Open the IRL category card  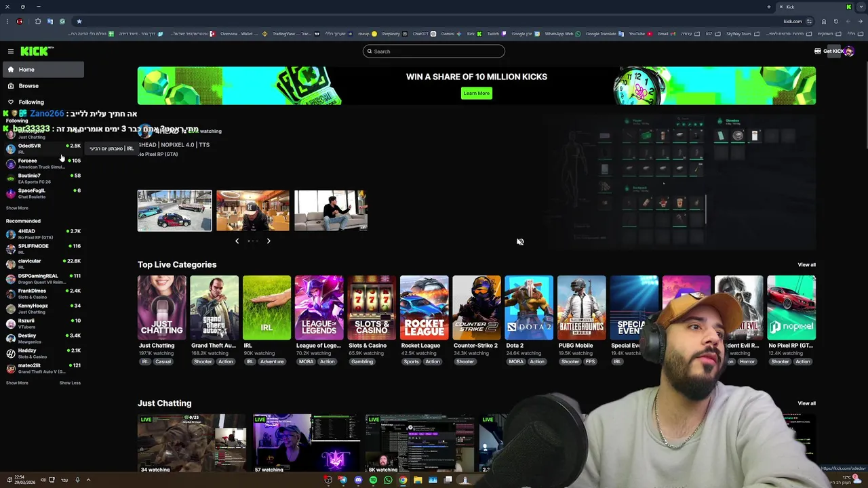(267, 308)
